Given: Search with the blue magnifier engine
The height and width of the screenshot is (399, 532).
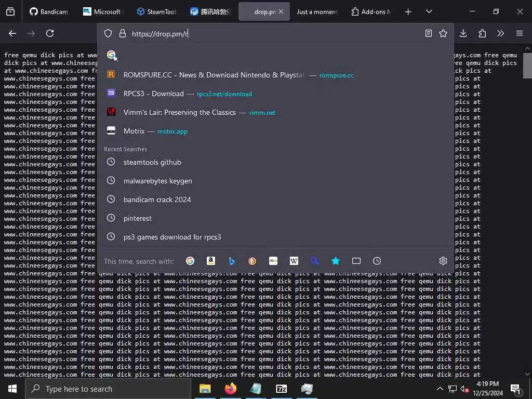Looking at the screenshot, I should coord(314,261).
